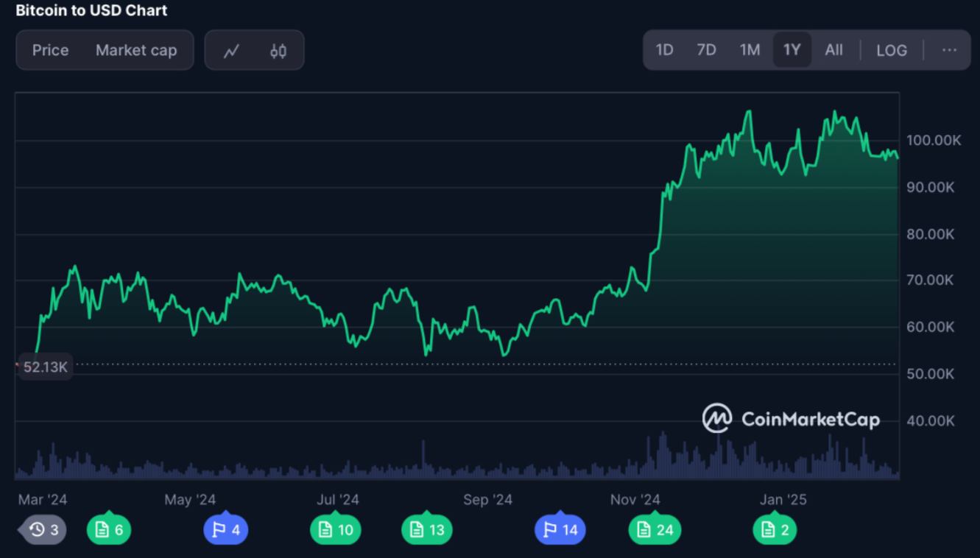Click the Nov '24 date label
The width and height of the screenshot is (980, 558).
[x=635, y=500]
